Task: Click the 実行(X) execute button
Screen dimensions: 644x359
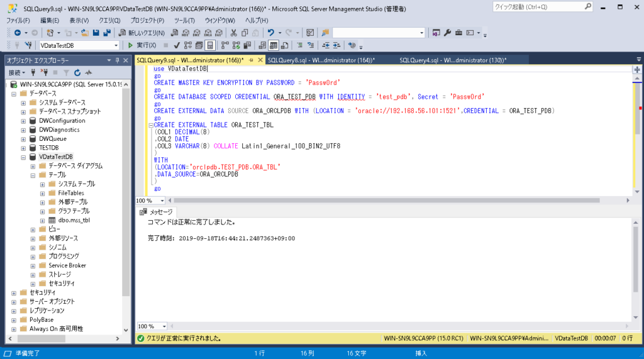Action: [142, 45]
